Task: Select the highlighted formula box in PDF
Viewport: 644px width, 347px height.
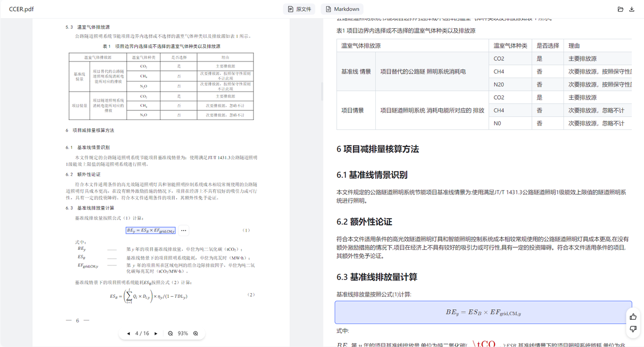Action: click(150, 231)
